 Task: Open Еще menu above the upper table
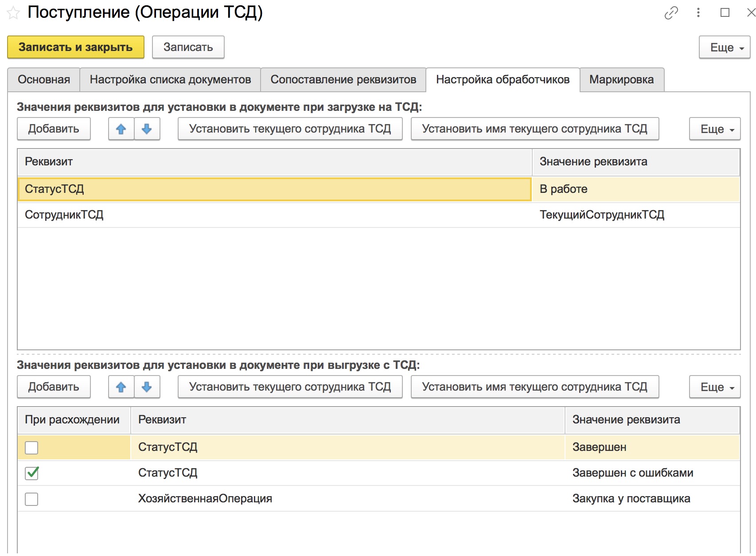coord(715,129)
